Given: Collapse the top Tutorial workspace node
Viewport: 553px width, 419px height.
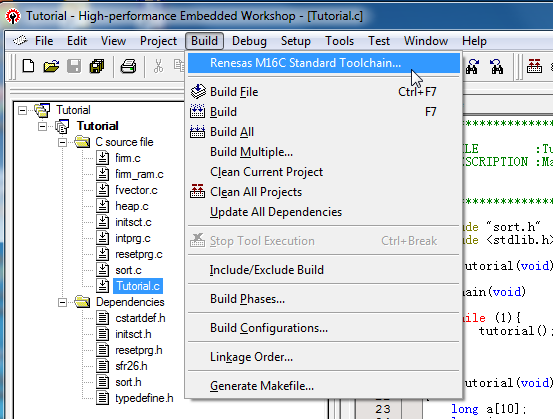Looking at the screenshot, I should click(x=22, y=110).
